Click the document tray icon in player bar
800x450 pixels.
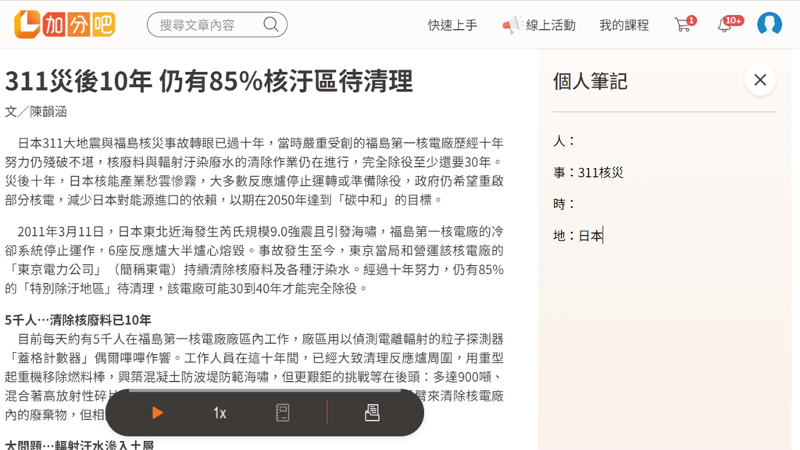click(x=372, y=413)
